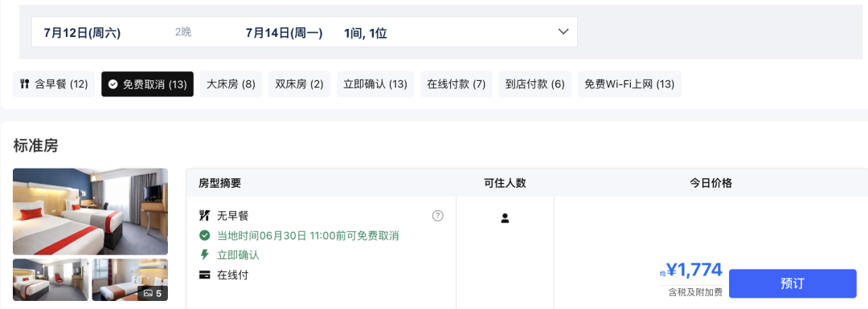Select the 双床房 (2) filter
The image size is (868, 309).
click(300, 84)
